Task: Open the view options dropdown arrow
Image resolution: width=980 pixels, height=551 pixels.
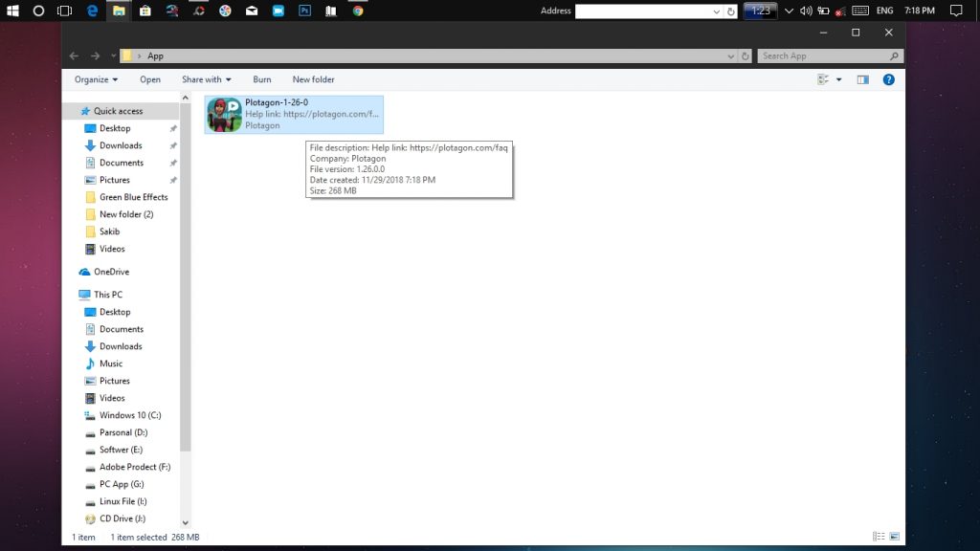Action: (x=838, y=79)
